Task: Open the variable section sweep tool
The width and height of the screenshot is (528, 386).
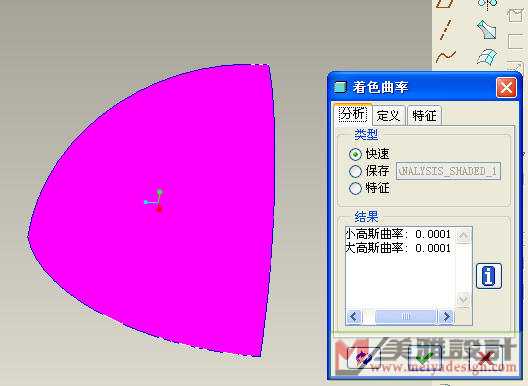Action: 487,30
